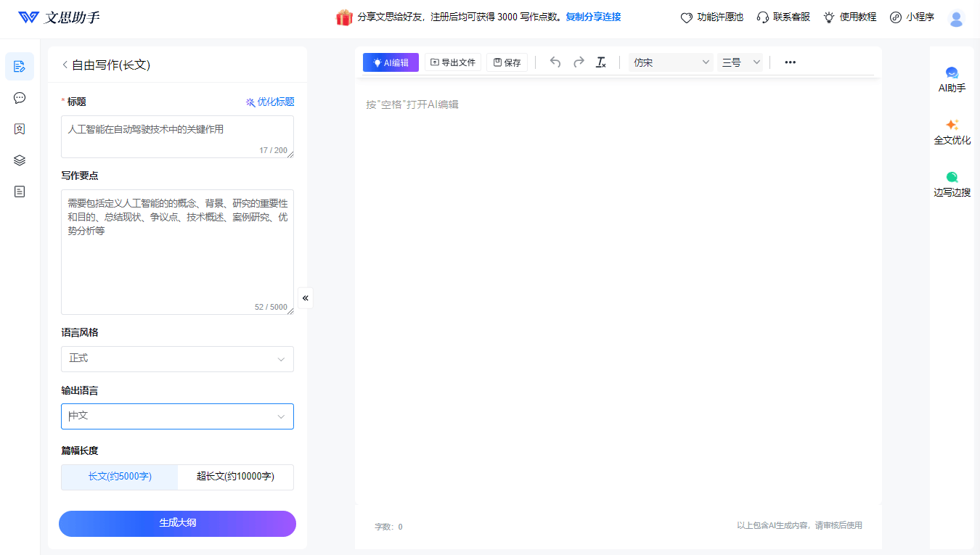Expand the 语言风格 dropdown showing 正式
Screen dimensions: 980x555
pyautogui.click(x=177, y=358)
